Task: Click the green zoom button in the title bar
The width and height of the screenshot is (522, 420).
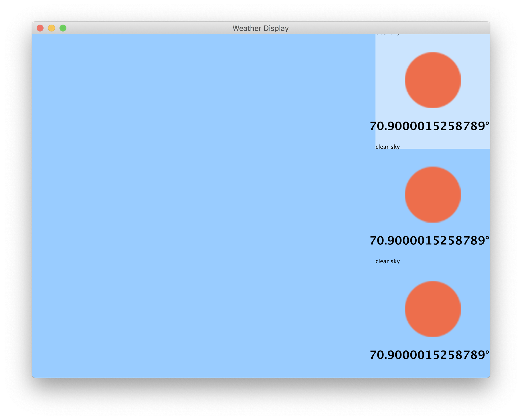Action: pyautogui.click(x=62, y=28)
